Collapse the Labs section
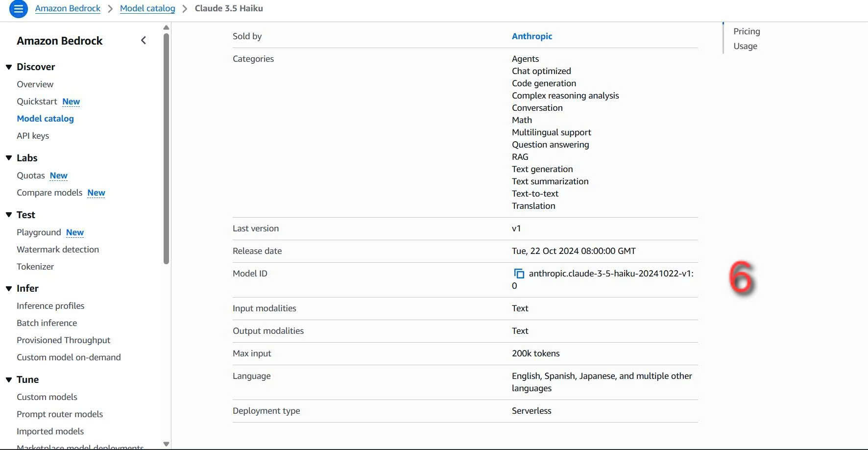Screen dimensions: 868x450 click(9, 158)
